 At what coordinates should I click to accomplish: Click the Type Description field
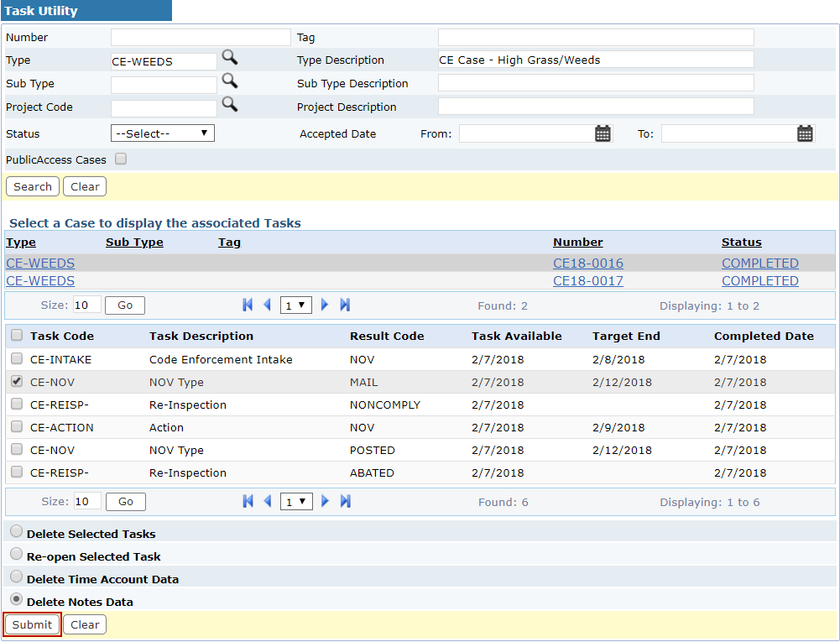(x=596, y=60)
